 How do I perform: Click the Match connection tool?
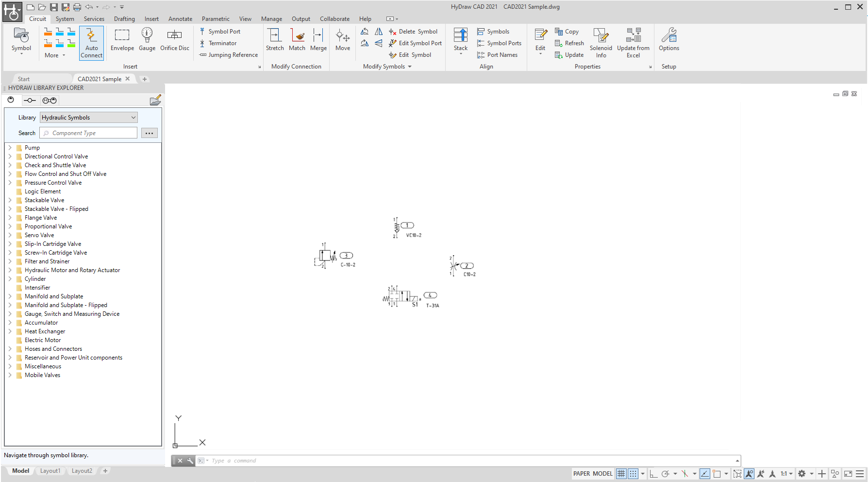(x=297, y=40)
